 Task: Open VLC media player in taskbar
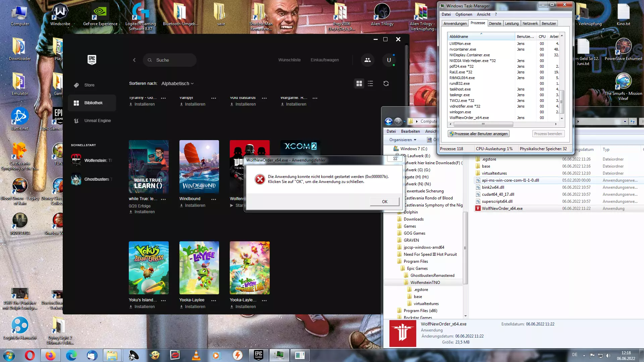196,355
